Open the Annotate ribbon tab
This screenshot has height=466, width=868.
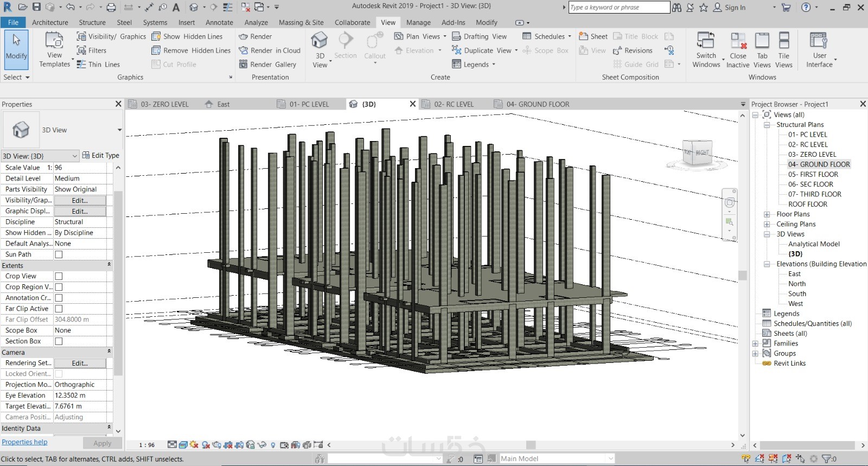[219, 22]
